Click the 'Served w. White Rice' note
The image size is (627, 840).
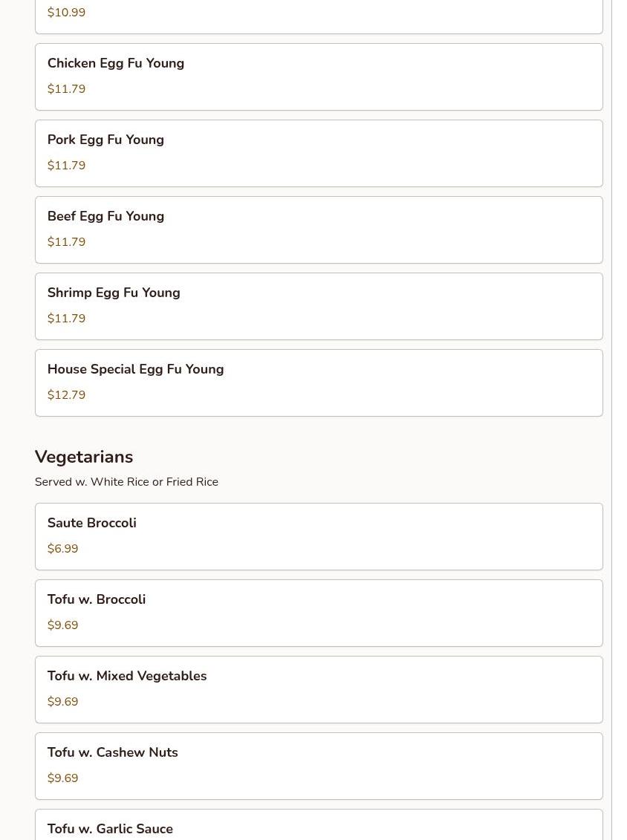tap(126, 482)
